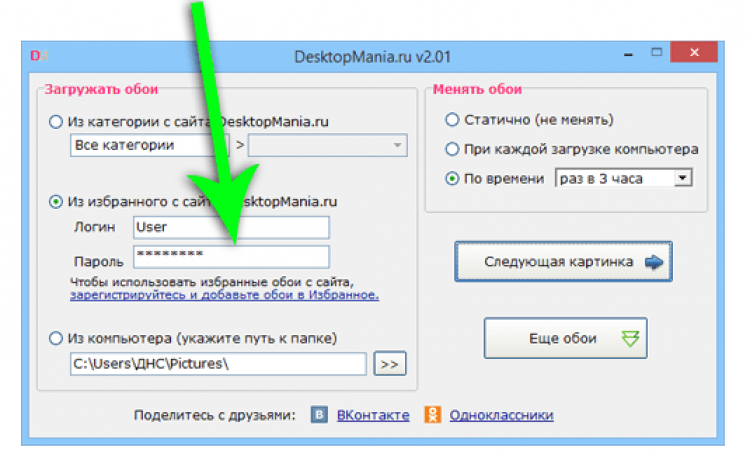This screenshot has height=464, width=750.
Task: Click the DM app logo in title bar
Action: pos(39,56)
